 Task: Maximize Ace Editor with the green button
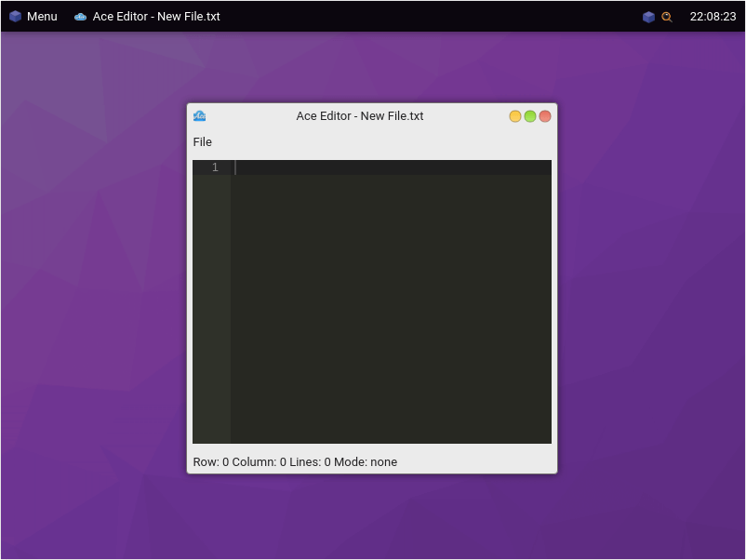coord(530,116)
